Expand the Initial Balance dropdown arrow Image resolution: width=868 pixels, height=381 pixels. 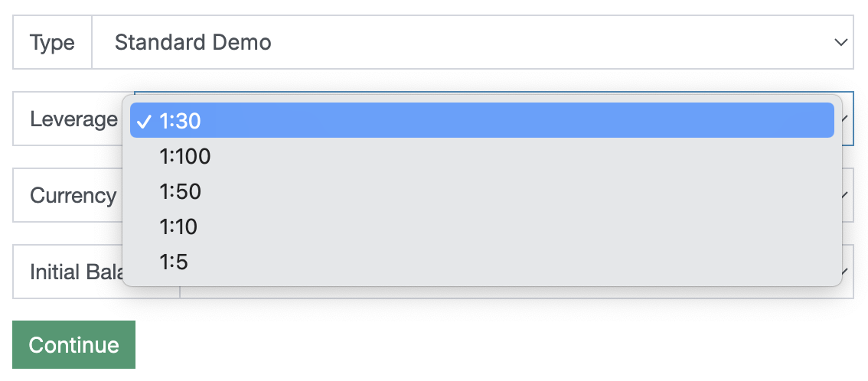pos(847,272)
